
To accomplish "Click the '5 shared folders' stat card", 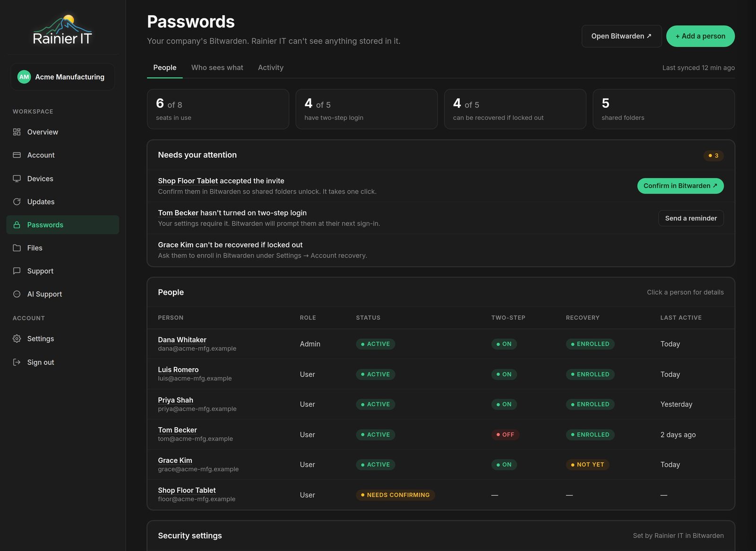I will [664, 109].
